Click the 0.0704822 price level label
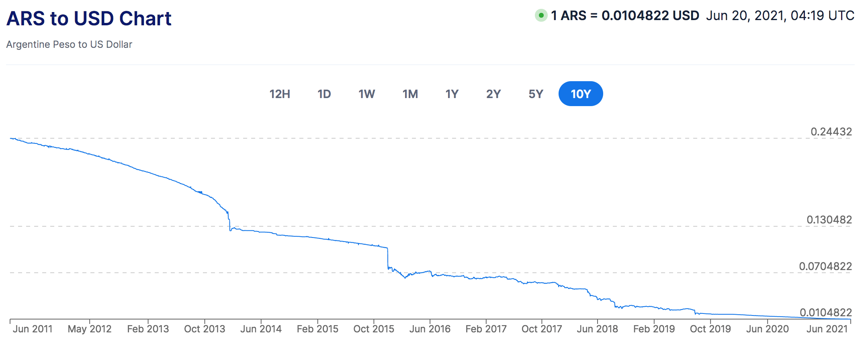 825,266
